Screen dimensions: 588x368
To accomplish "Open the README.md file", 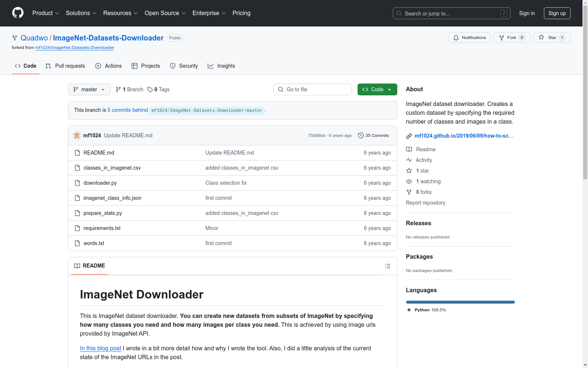I will 98,153.
